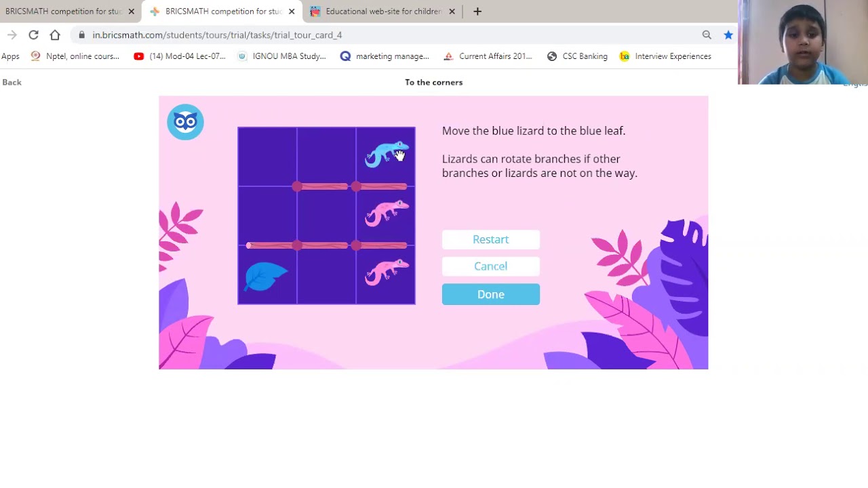Viewport: 868px width, 488px height.
Task: Open the Apps bookmarks shortcut
Action: pos(10,56)
